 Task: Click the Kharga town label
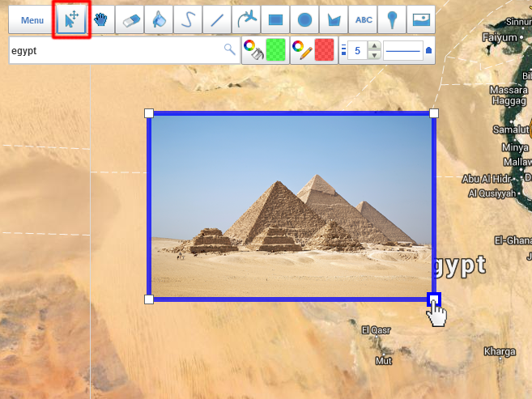(500, 351)
